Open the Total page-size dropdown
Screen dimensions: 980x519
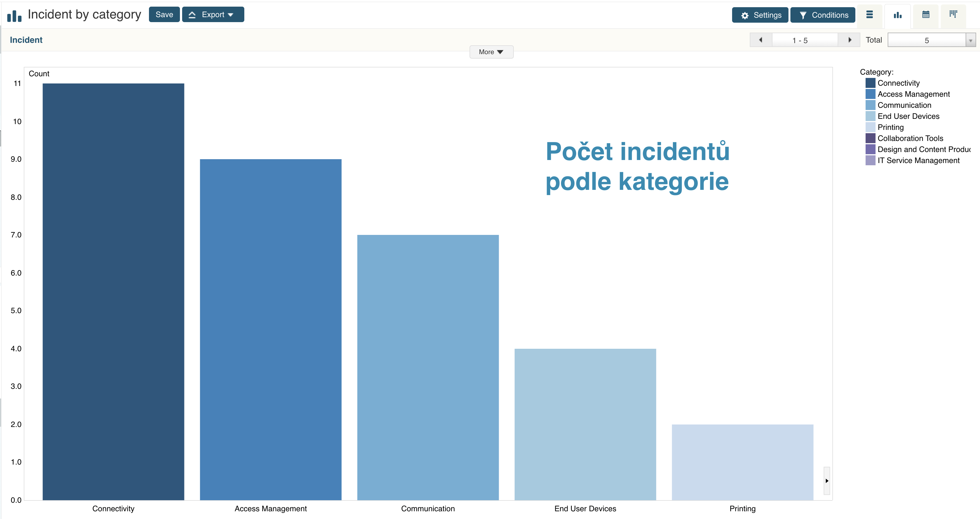point(971,40)
